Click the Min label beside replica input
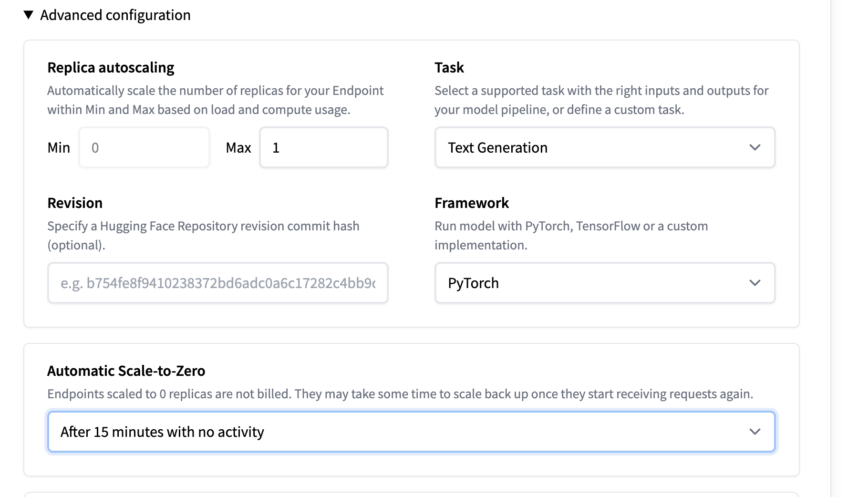The image size is (868, 497). click(59, 148)
